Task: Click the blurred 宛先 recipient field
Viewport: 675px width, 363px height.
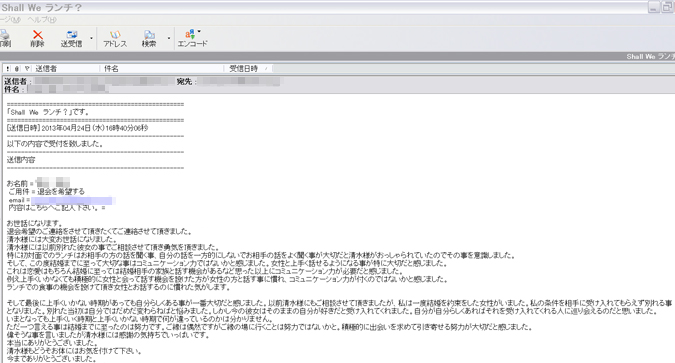Action: tap(239, 81)
